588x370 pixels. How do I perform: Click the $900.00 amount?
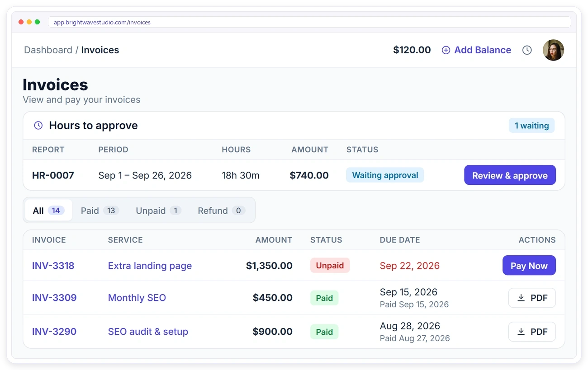[x=272, y=332]
